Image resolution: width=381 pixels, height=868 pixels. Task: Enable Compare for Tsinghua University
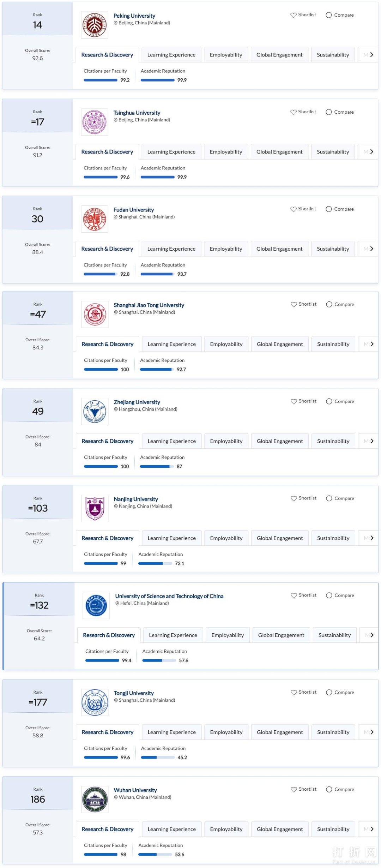click(329, 112)
